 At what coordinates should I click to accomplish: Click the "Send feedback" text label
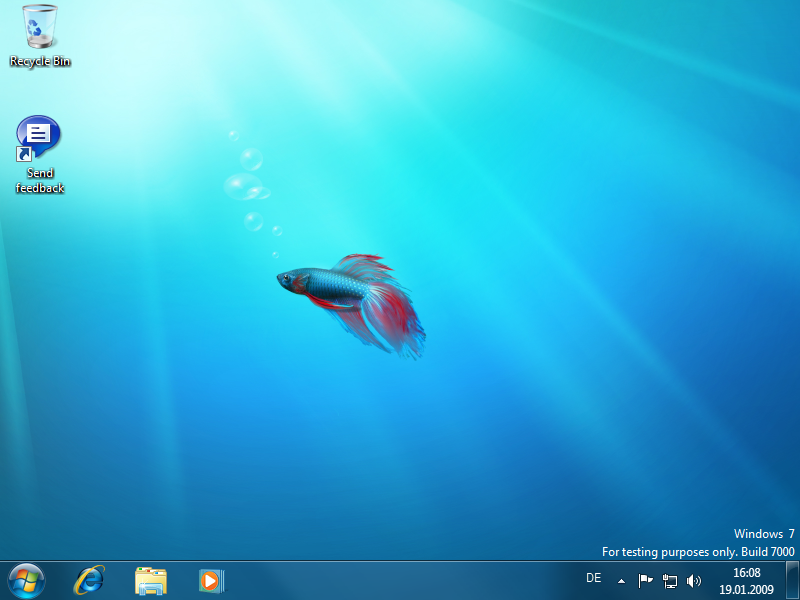[40, 181]
